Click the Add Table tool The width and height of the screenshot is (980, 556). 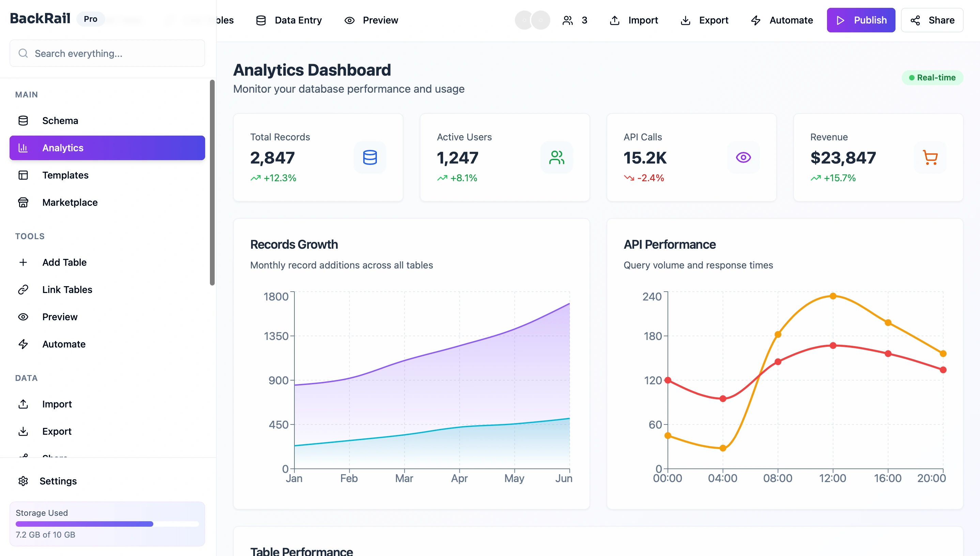107,262
